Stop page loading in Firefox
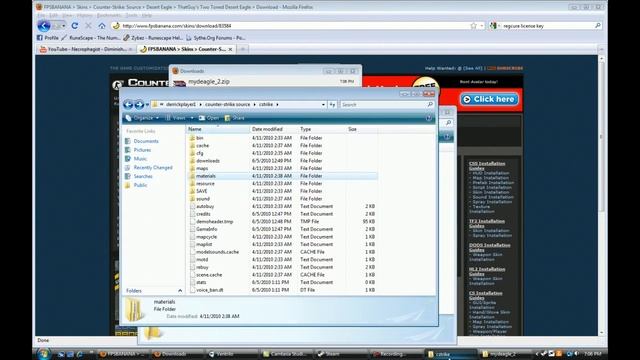Image resolution: width=640 pixels, height=360 pixels. pyautogui.click(x=88, y=26)
